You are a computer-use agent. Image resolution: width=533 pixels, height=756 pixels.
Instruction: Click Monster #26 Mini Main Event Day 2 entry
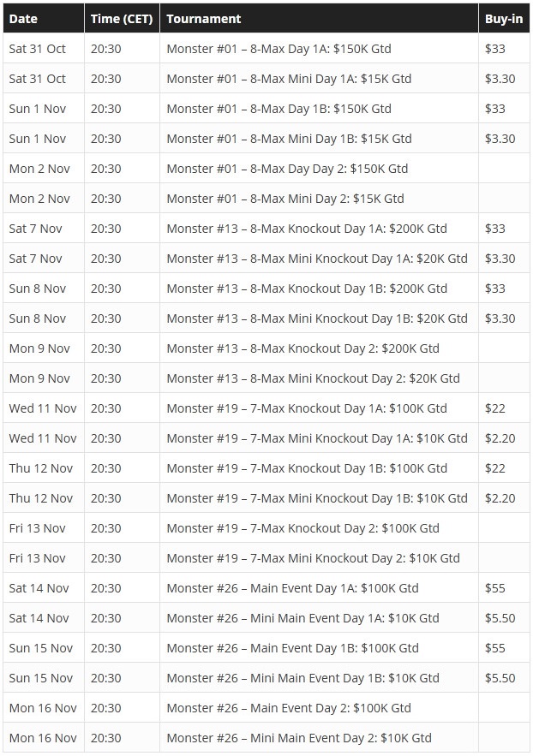[x=299, y=738]
